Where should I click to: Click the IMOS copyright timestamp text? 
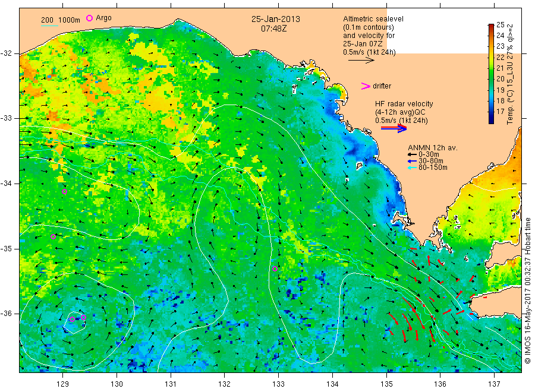(x=527, y=290)
